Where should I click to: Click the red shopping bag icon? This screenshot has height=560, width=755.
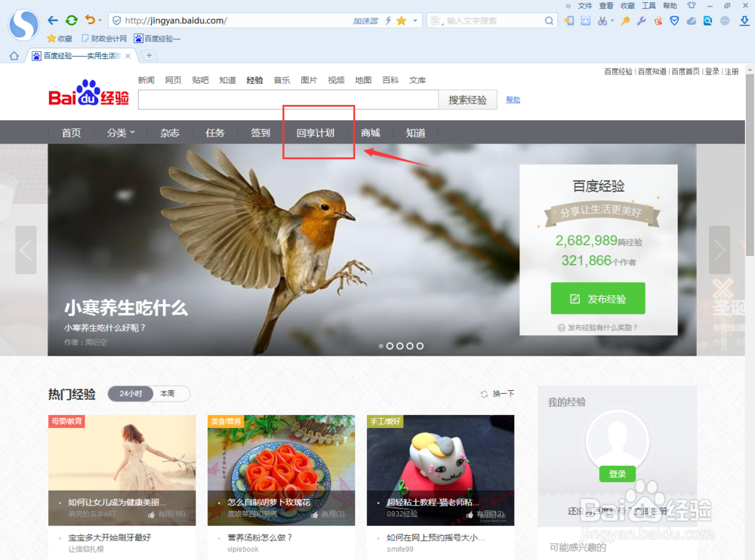(x=658, y=20)
